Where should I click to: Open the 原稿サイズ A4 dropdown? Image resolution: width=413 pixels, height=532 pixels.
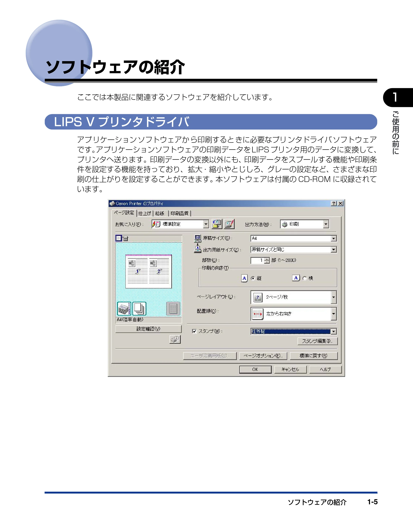(293, 238)
